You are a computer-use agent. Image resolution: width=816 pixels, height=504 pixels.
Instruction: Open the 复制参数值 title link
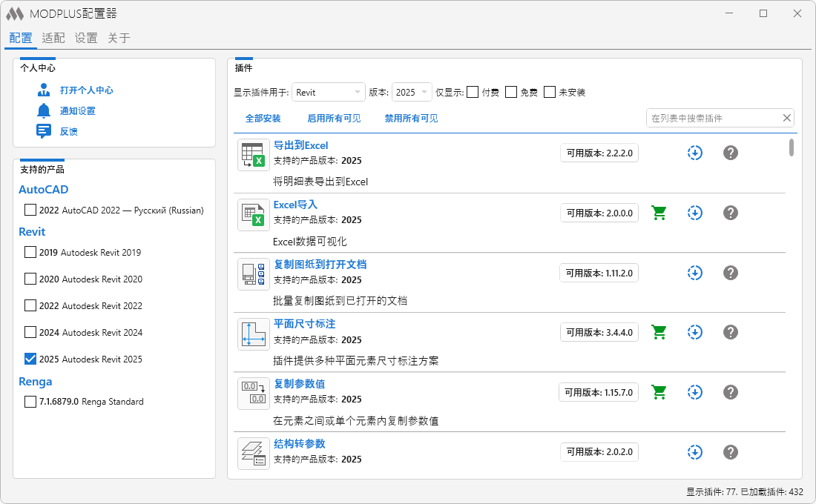point(299,384)
